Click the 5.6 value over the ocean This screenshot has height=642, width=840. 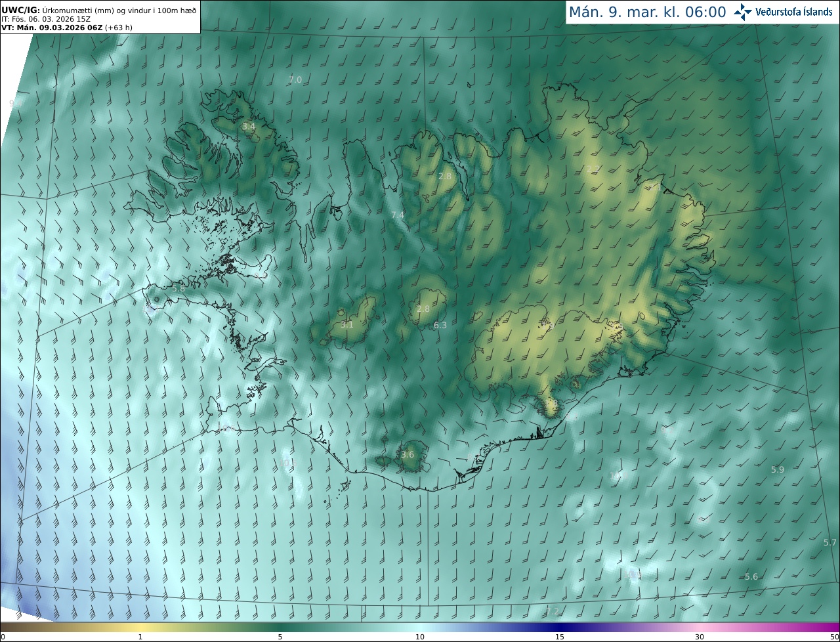[751, 576]
